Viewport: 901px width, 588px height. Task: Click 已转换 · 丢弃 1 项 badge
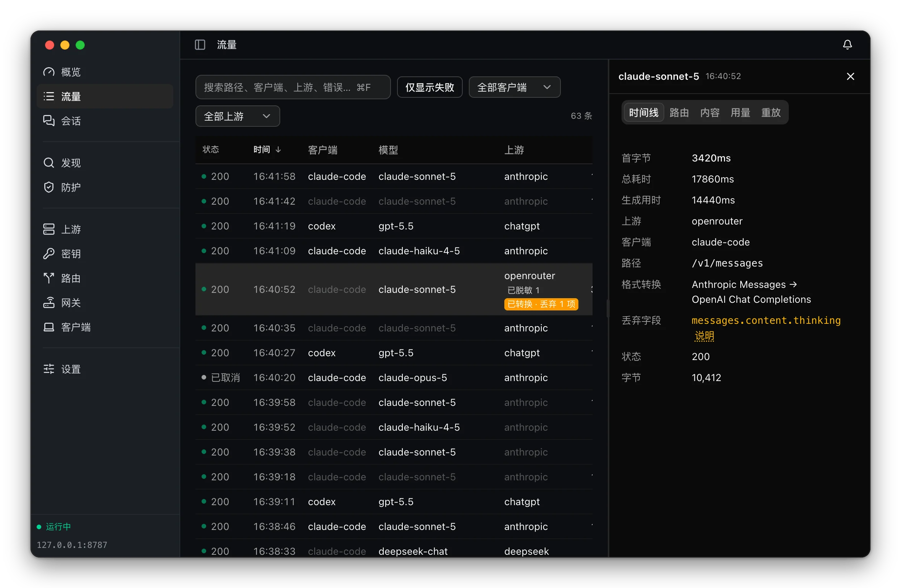click(x=541, y=304)
